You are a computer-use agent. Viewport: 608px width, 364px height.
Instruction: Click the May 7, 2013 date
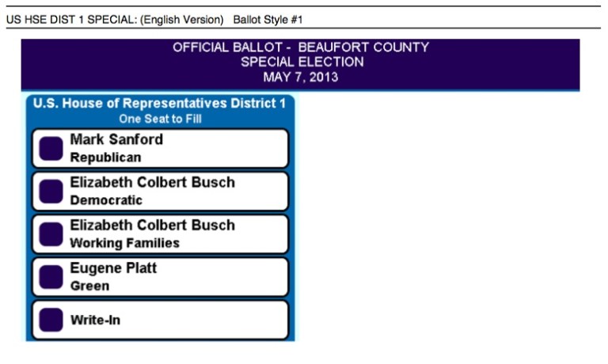[300, 77]
